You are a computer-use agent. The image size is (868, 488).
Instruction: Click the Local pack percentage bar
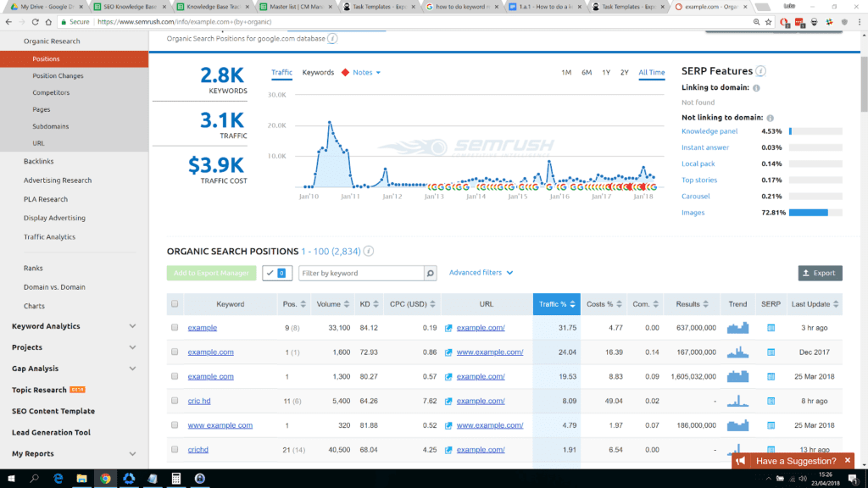pyautogui.click(x=815, y=164)
